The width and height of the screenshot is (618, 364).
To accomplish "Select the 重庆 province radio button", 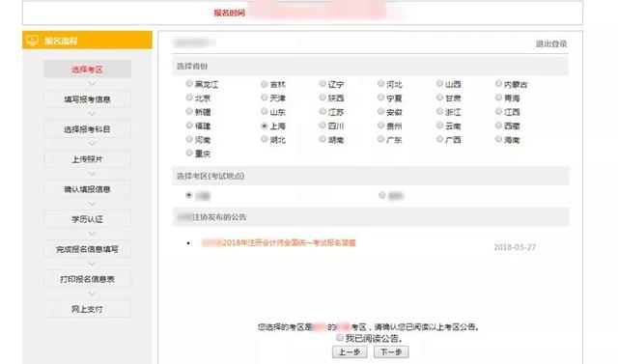I will [189, 153].
